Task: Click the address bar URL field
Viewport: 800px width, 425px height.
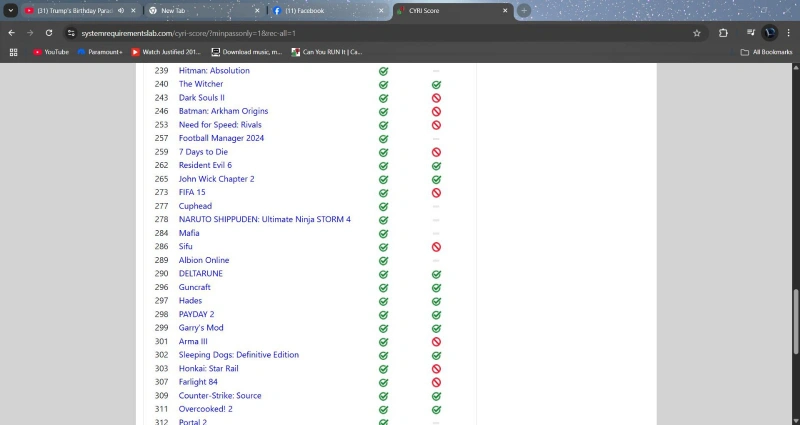Action: pyautogui.click(x=385, y=33)
